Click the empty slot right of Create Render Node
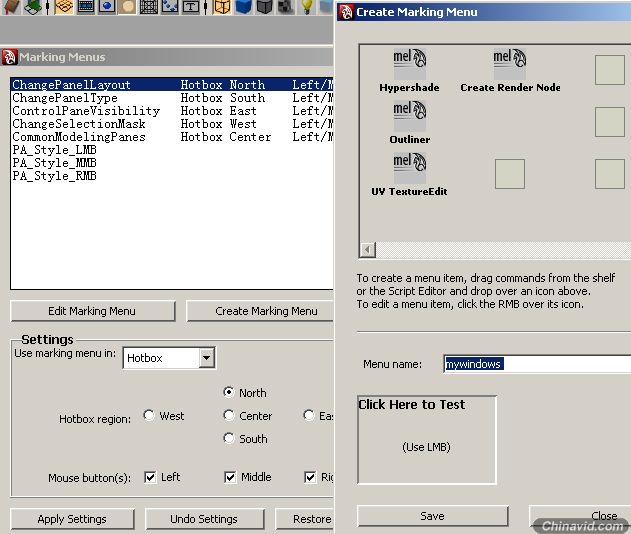This screenshot has width=631, height=534. coord(610,70)
